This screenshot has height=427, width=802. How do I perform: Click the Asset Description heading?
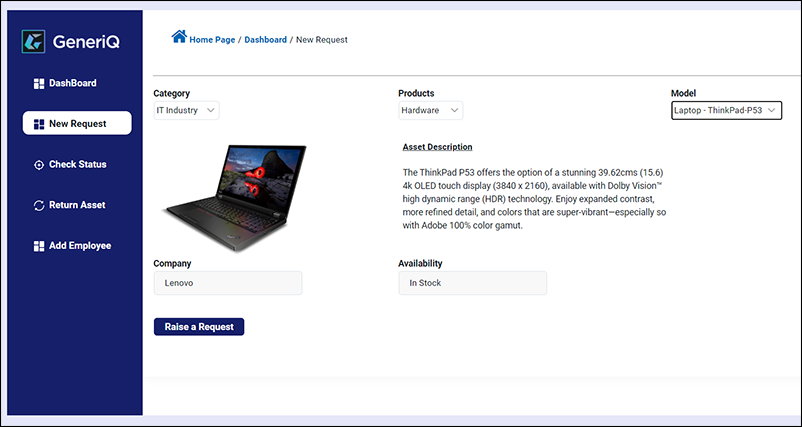tap(437, 147)
